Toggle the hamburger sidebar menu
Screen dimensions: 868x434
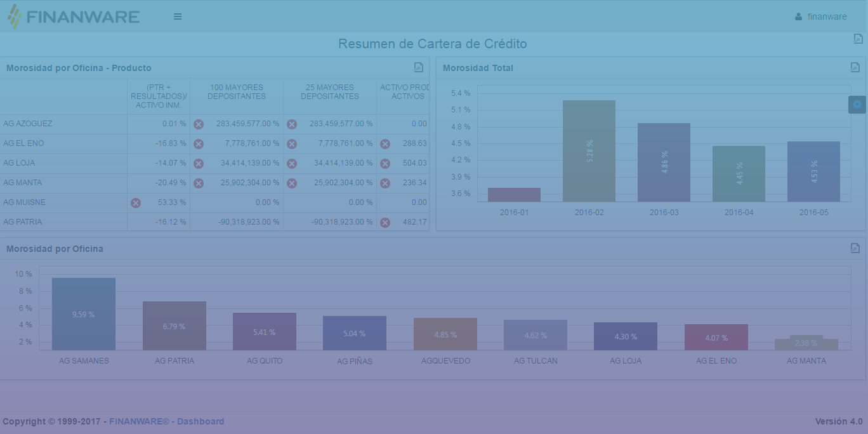pos(178,16)
